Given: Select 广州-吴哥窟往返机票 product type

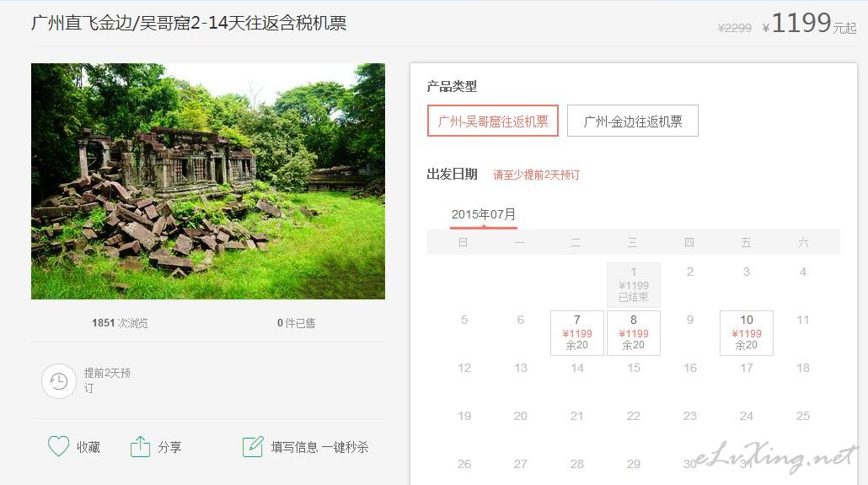Looking at the screenshot, I should click(493, 121).
